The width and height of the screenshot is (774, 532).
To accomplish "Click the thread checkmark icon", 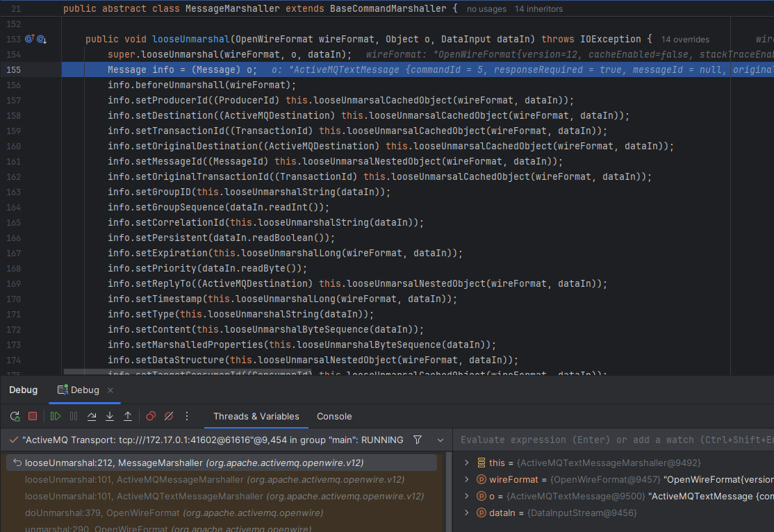I will (x=14, y=439).
